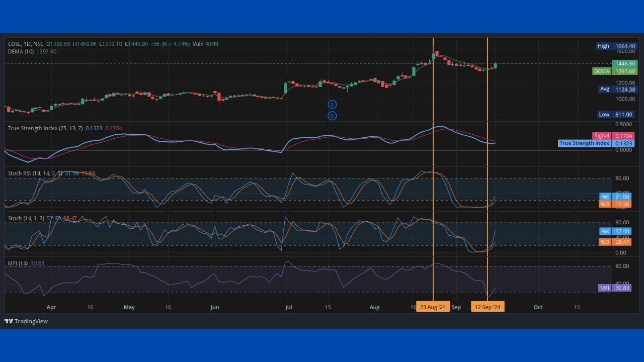Click the MFI 30.83 scale label
Screen dimensions: 644x362
pos(614,288)
